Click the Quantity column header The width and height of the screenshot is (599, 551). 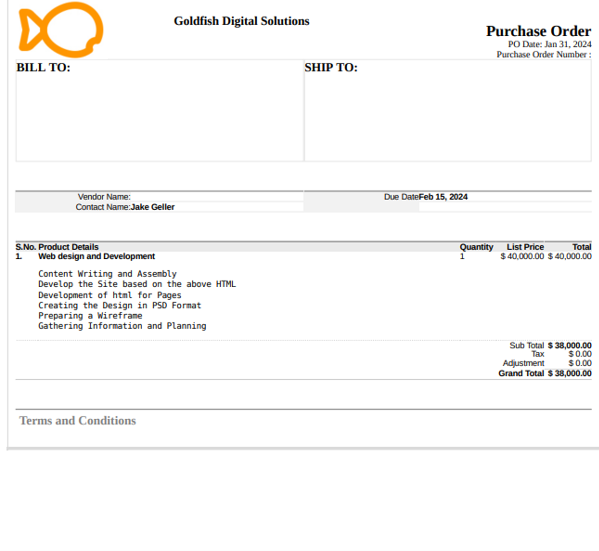476,247
